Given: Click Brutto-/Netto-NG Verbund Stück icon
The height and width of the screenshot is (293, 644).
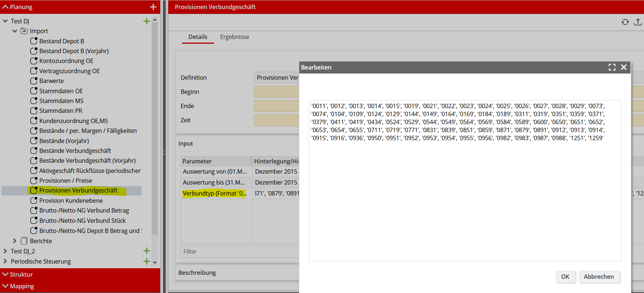Looking at the screenshot, I should point(34,220).
